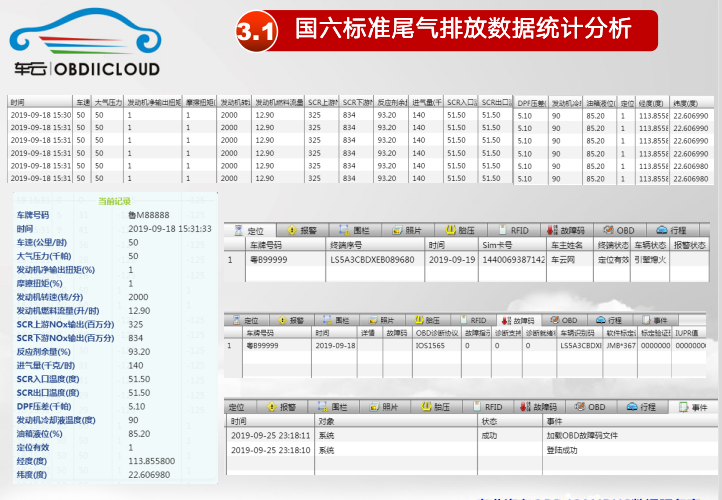Open 行程 tab icon above the 终端序号 table
The height and width of the screenshot is (500, 722).
pyautogui.click(x=662, y=230)
